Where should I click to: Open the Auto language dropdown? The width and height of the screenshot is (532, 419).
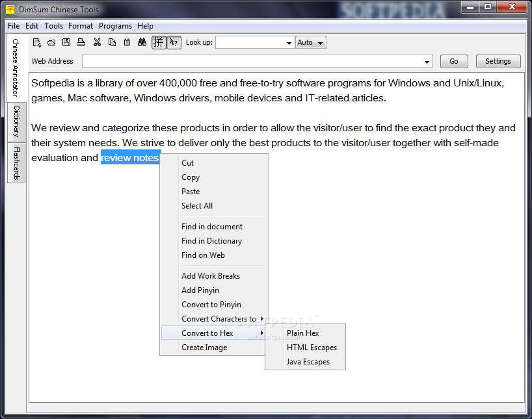pos(311,42)
